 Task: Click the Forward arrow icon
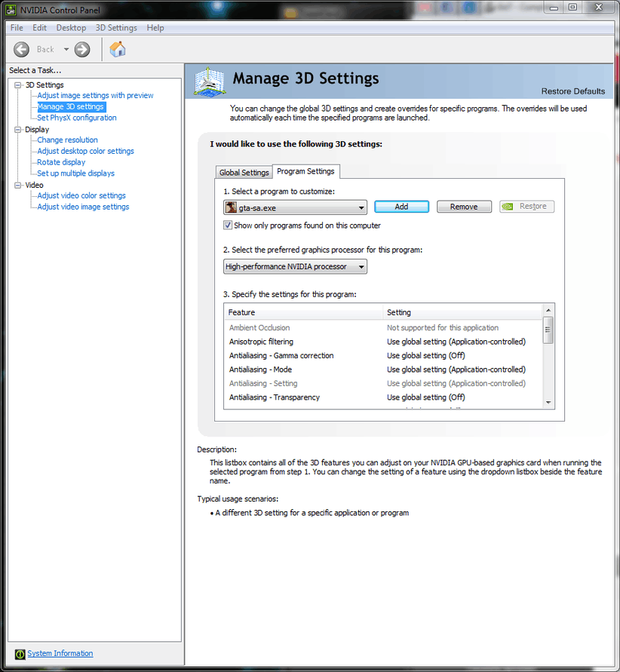click(82, 49)
